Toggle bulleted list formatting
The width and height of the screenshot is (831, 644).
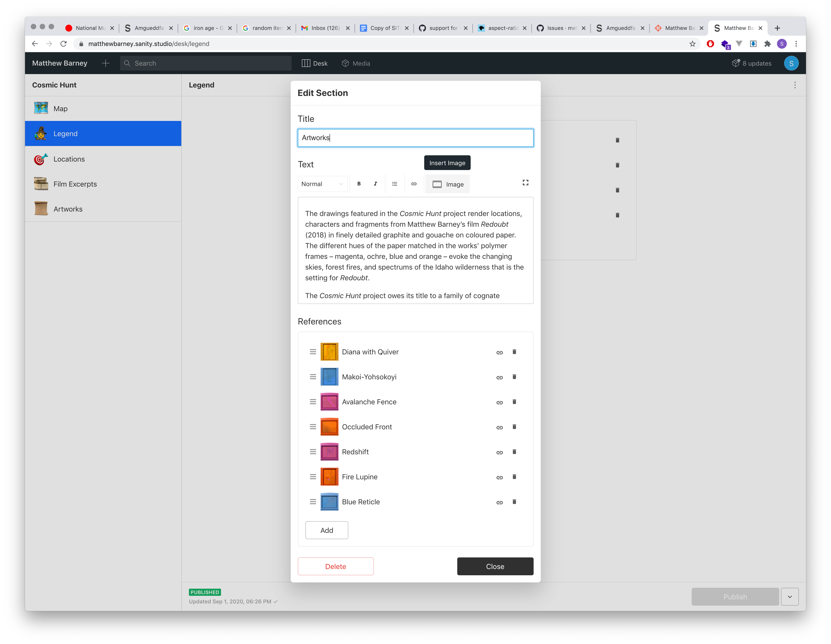click(x=395, y=184)
